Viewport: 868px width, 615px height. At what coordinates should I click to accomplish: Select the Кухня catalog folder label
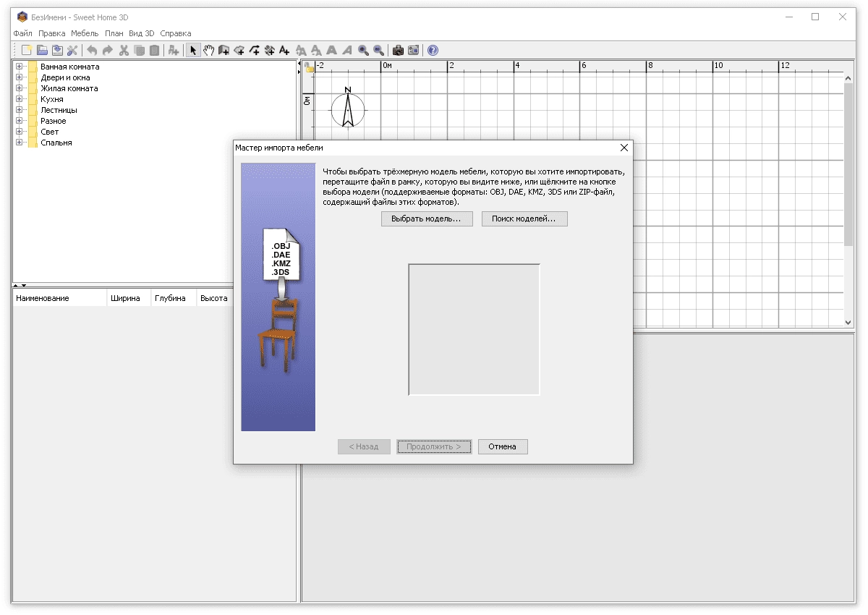click(52, 99)
